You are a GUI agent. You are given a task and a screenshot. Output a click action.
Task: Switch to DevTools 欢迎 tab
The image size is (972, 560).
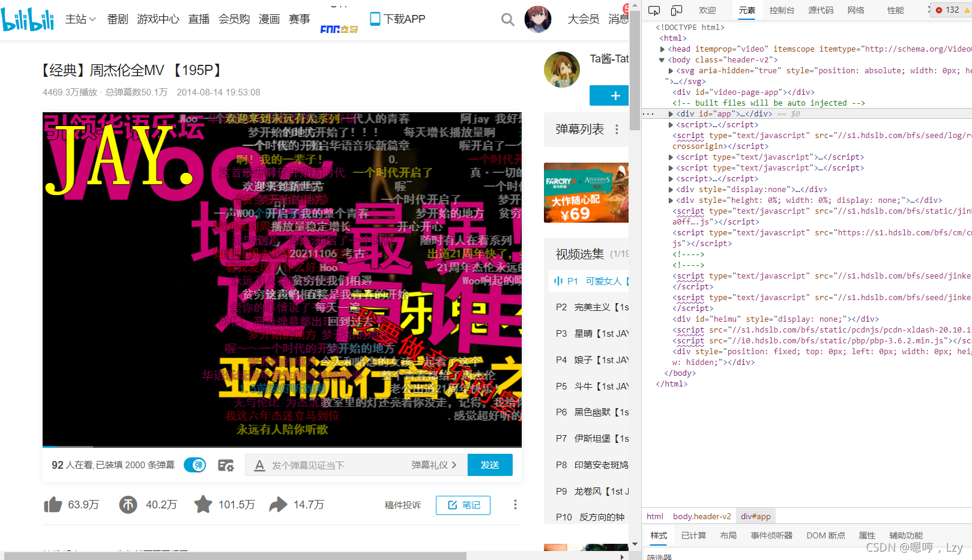(x=707, y=10)
